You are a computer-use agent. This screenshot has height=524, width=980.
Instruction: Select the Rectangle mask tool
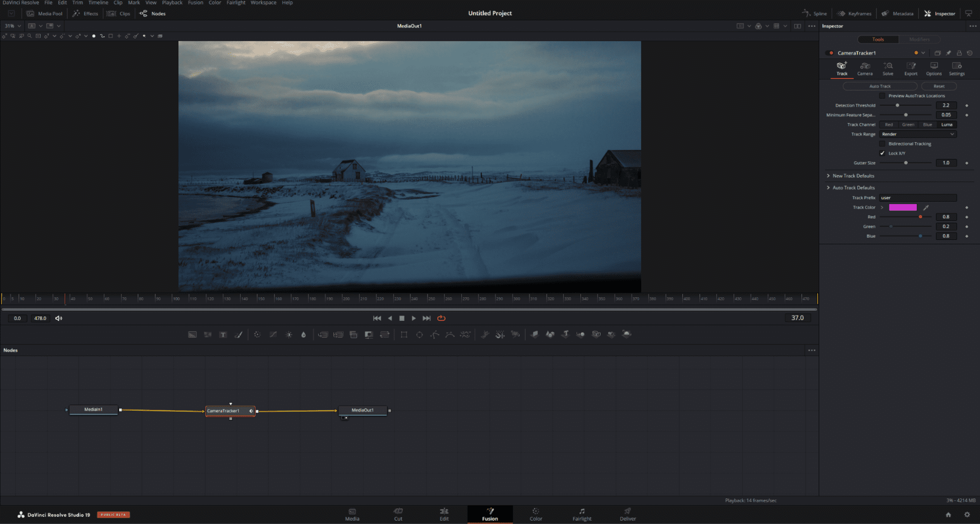(x=404, y=335)
